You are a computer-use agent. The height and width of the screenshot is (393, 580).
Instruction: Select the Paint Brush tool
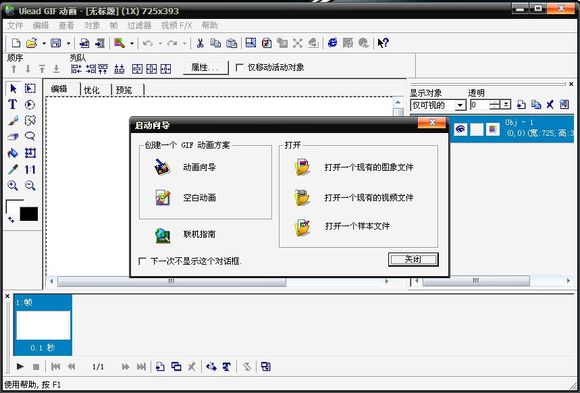[x=13, y=121]
